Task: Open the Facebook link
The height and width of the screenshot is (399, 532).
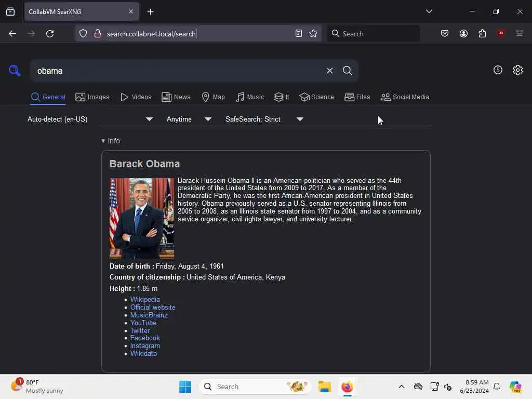Action: [x=145, y=338]
